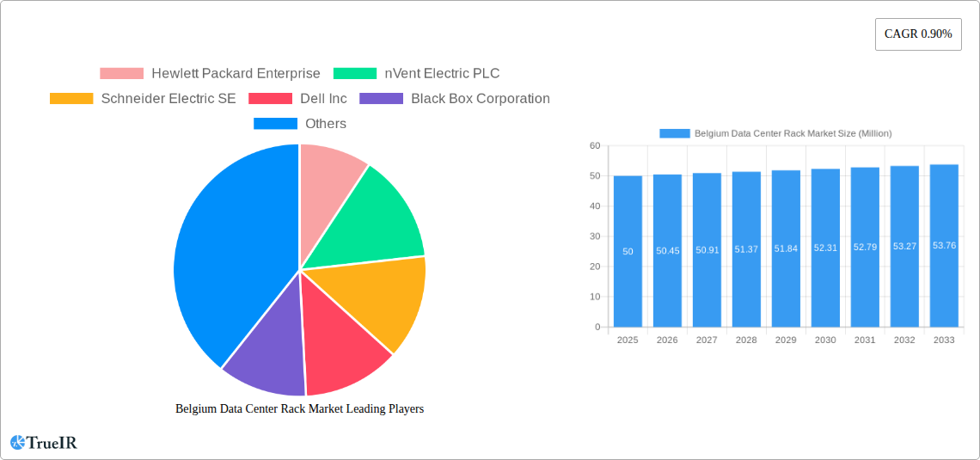Click the CAGR 0.90% button
The image size is (980, 460).
[918, 34]
